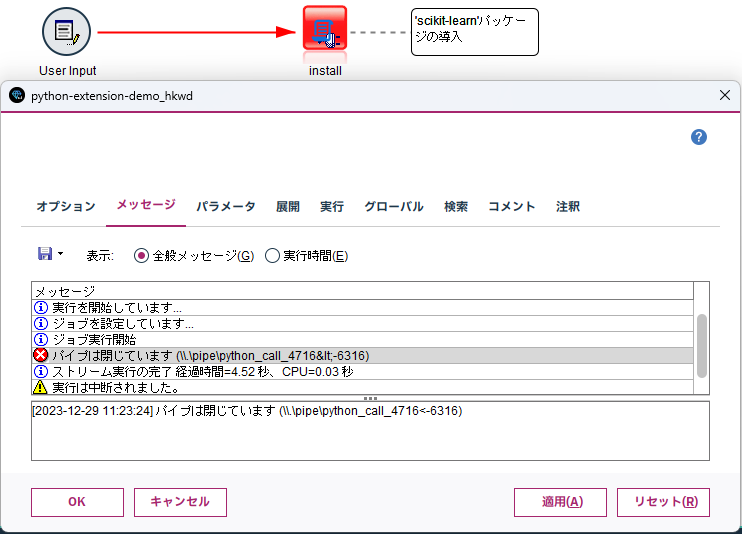Click the キャンセル button
Image resolution: width=742 pixels, height=534 pixels.
point(180,502)
